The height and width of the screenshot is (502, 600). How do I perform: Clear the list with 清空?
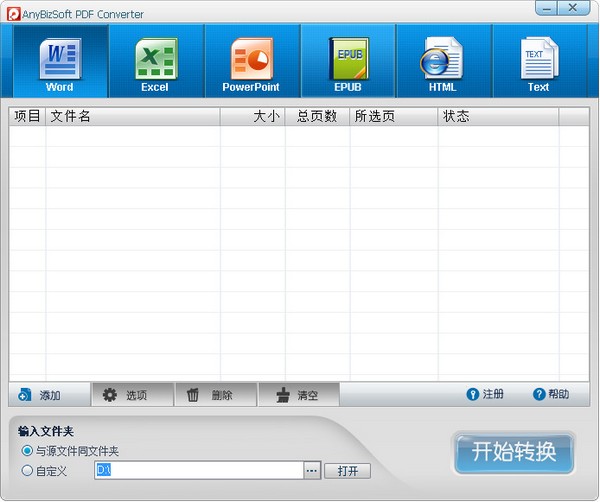coord(297,395)
